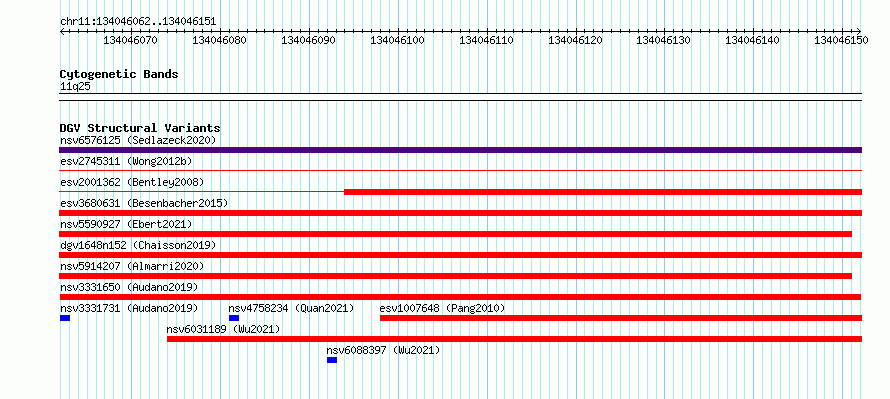Open the dgv1648n152 (Chaisson2019) variant label
890x399 pixels.
pos(138,245)
